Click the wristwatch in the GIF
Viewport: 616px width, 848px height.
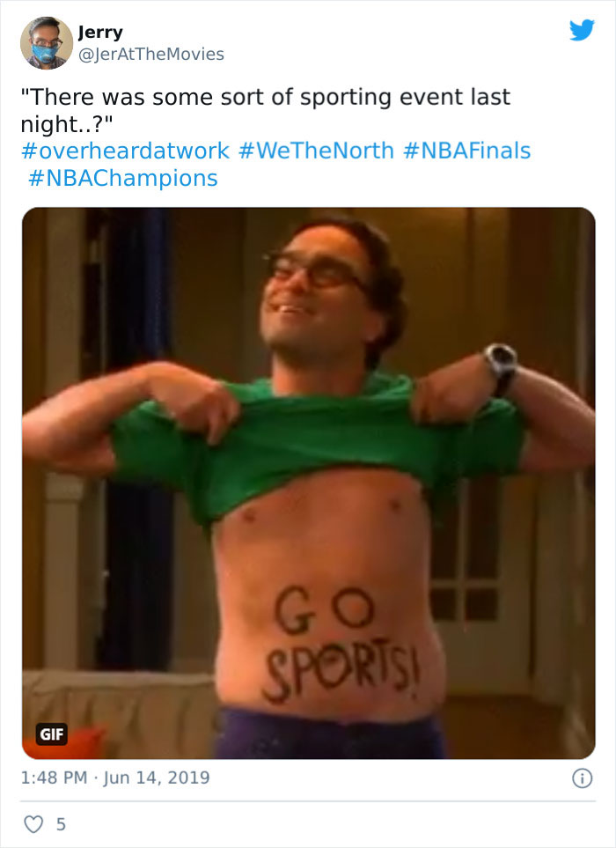(x=501, y=366)
